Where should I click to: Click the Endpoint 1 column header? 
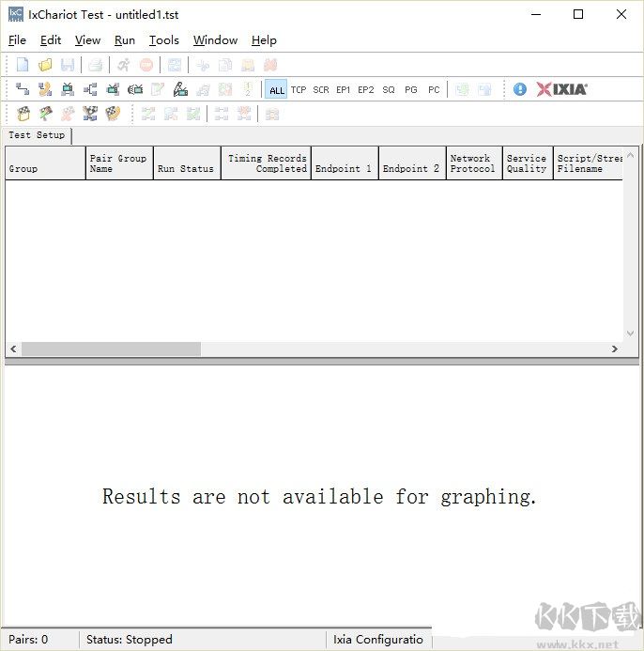pos(345,163)
